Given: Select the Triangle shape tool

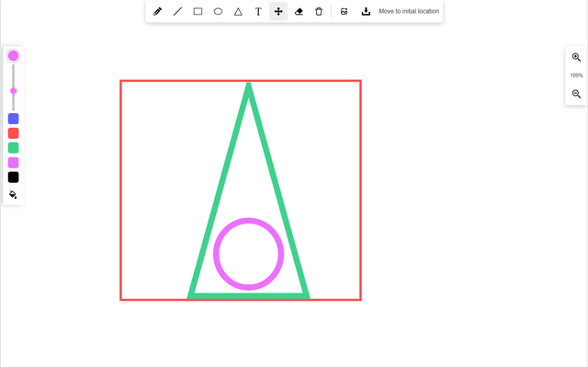Looking at the screenshot, I should pyautogui.click(x=238, y=12).
